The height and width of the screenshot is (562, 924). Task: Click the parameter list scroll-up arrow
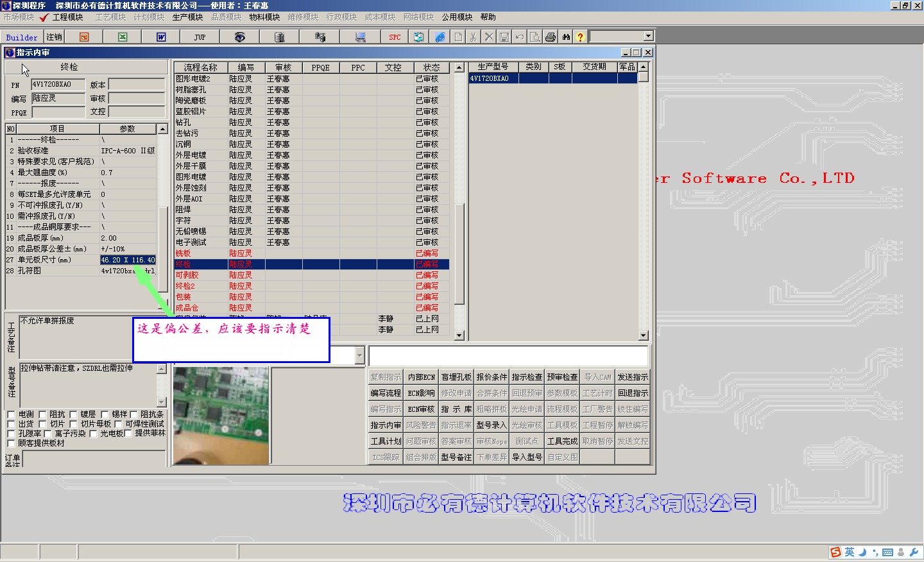click(x=162, y=129)
